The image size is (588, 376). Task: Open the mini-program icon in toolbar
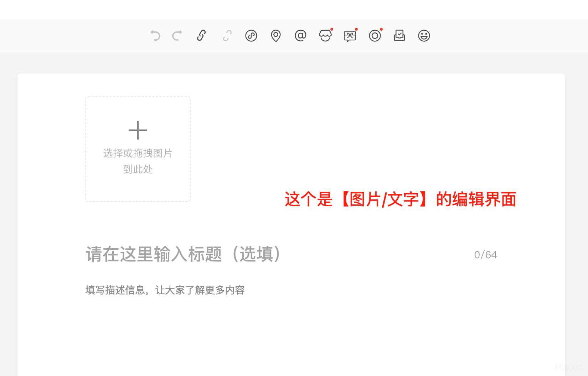click(x=251, y=36)
